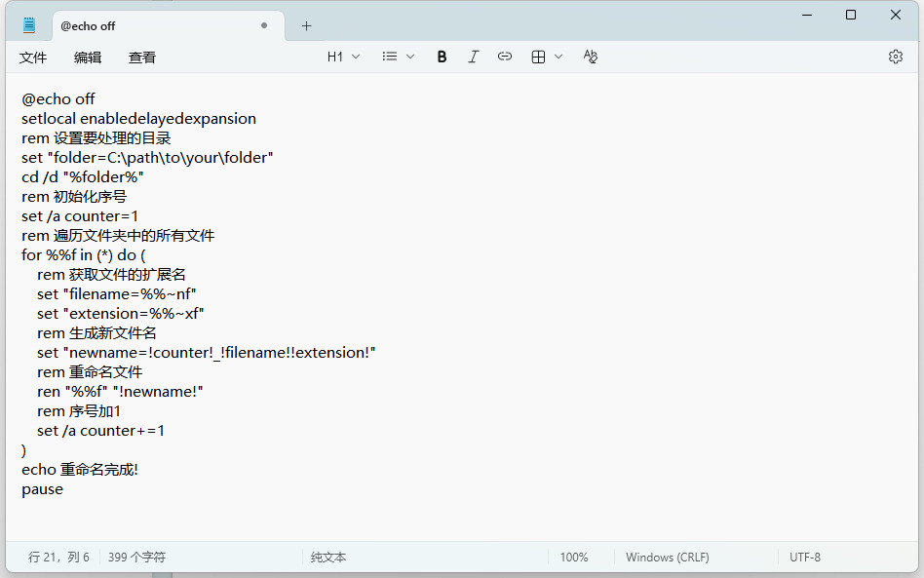The width and height of the screenshot is (924, 578).
Task: Open Notepad settings via the gear icon
Action: (895, 57)
